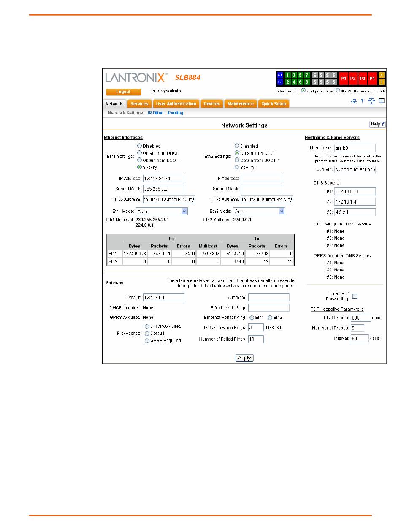This screenshot has height=532, width=401.
Task: Click the Default gateway input field
Action: point(163,297)
